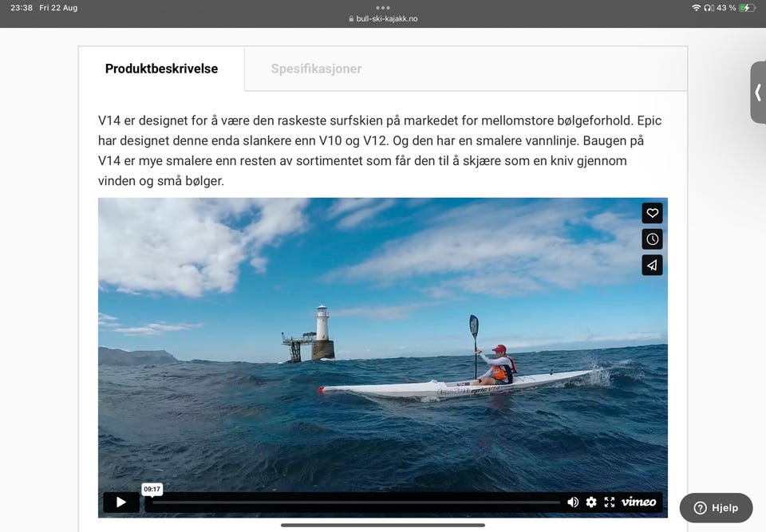The height and width of the screenshot is (532, 766).
Task: Click the Vimeo logo in player
Action: click(639, 502)
